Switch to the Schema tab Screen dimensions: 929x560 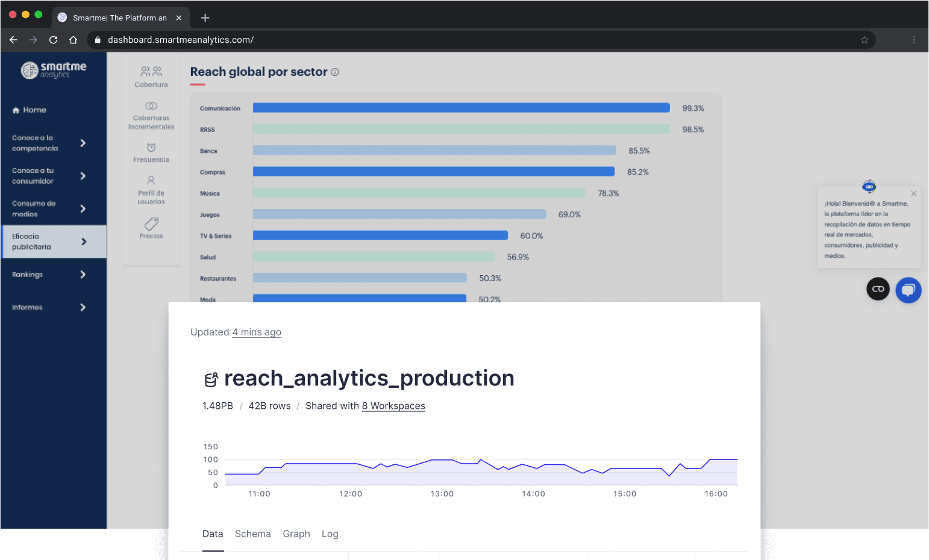tap(252, 534)
